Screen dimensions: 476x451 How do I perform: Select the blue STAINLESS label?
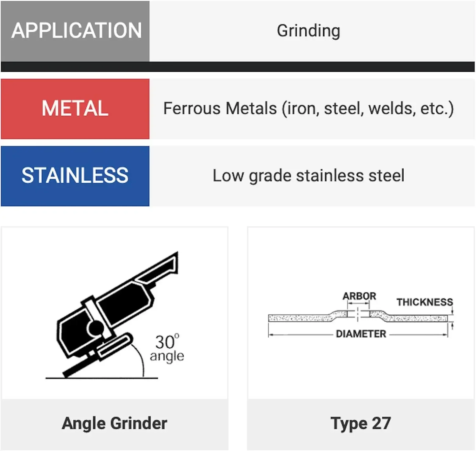click(75, 176)
